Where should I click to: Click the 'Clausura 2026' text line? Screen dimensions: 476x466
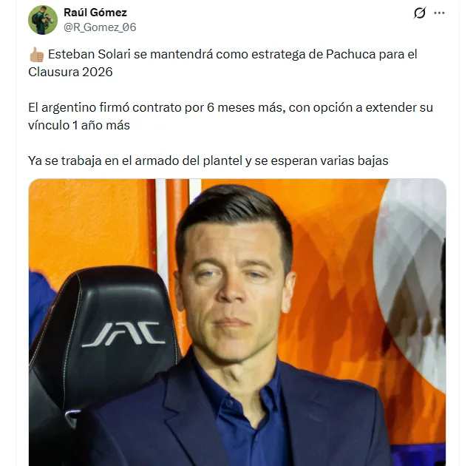(x=70, y=72)
